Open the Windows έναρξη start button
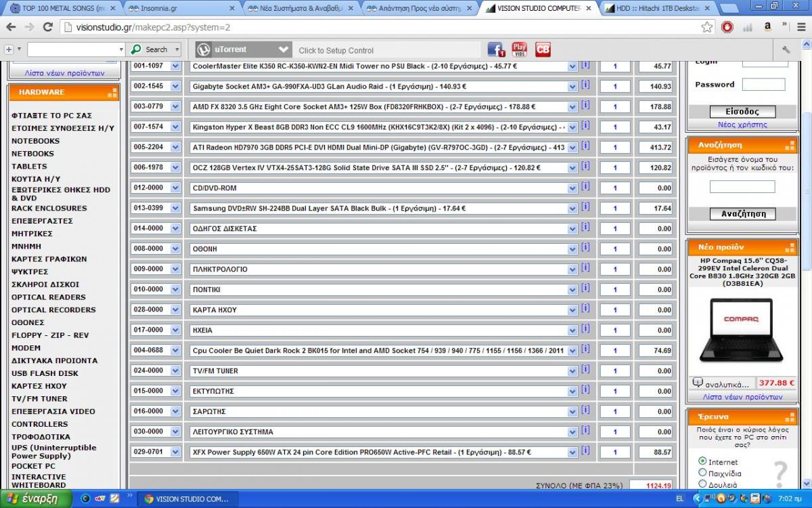 point(34,499)
